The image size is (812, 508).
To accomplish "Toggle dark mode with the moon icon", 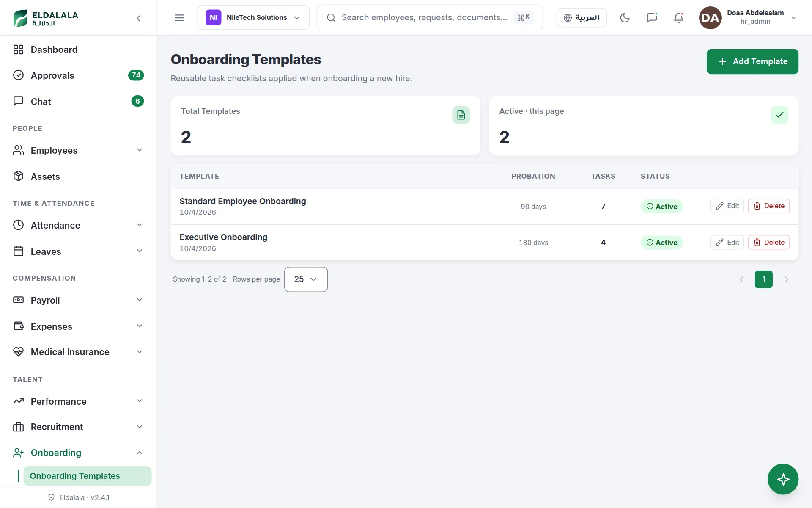I will click(625, 17).
